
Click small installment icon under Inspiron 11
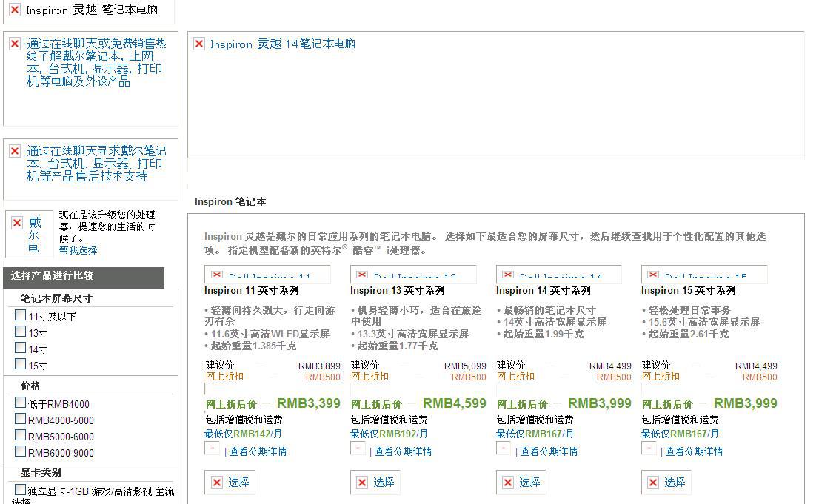pos(212,448)
